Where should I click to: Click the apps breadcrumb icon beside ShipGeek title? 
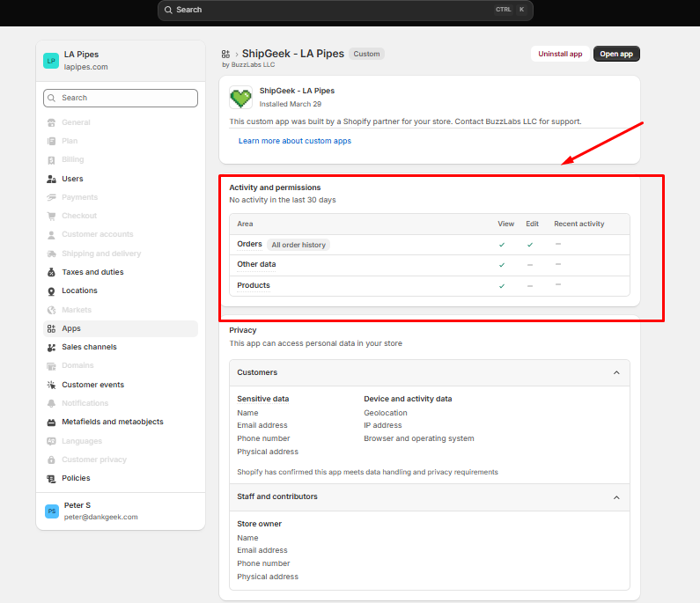point(225,54)
